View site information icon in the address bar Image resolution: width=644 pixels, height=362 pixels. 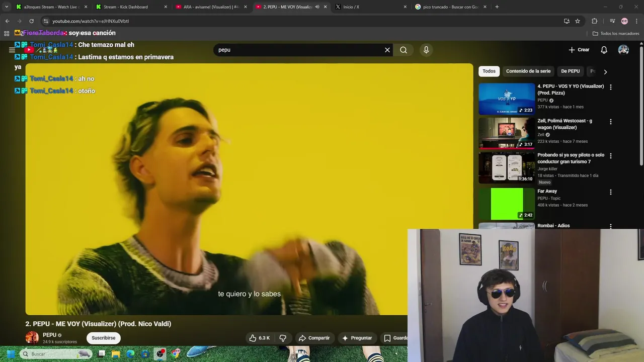46,21
